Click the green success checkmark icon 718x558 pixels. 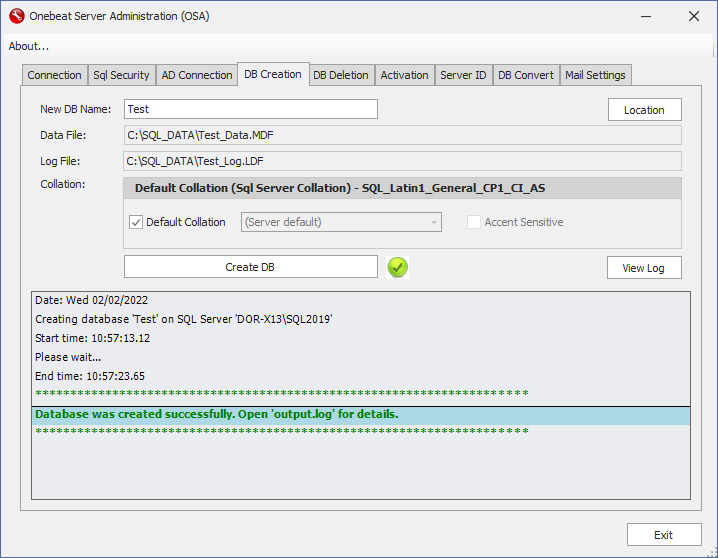pos(397,267)
